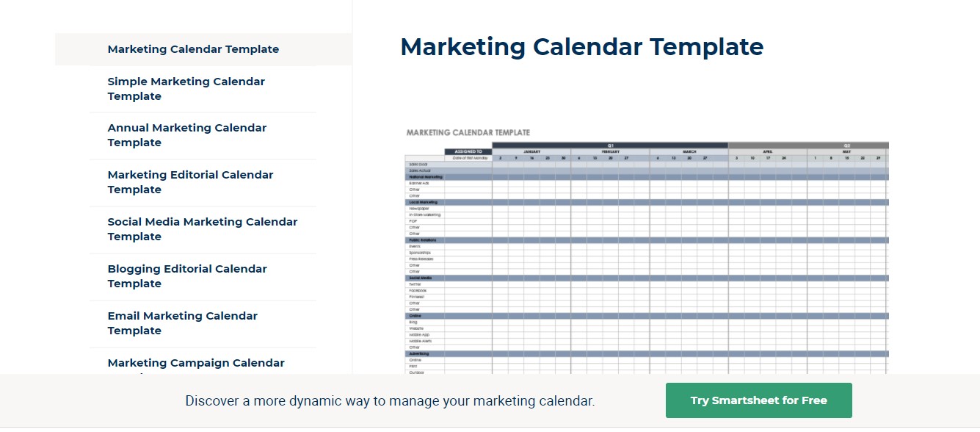Click the Assigned To column header
This screenshot has height=432, width=980.
pos(468,151)
